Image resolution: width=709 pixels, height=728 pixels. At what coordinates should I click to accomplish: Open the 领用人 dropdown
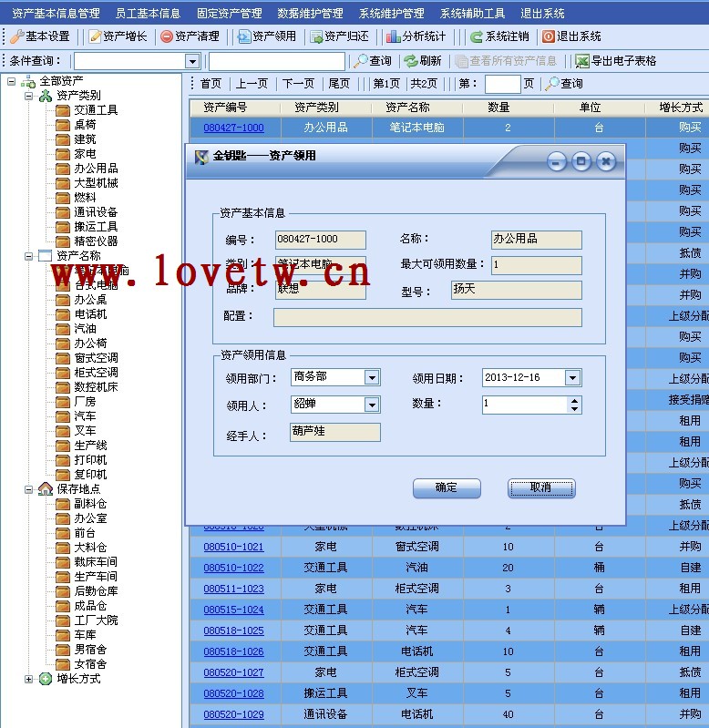(x=372, y=405)
